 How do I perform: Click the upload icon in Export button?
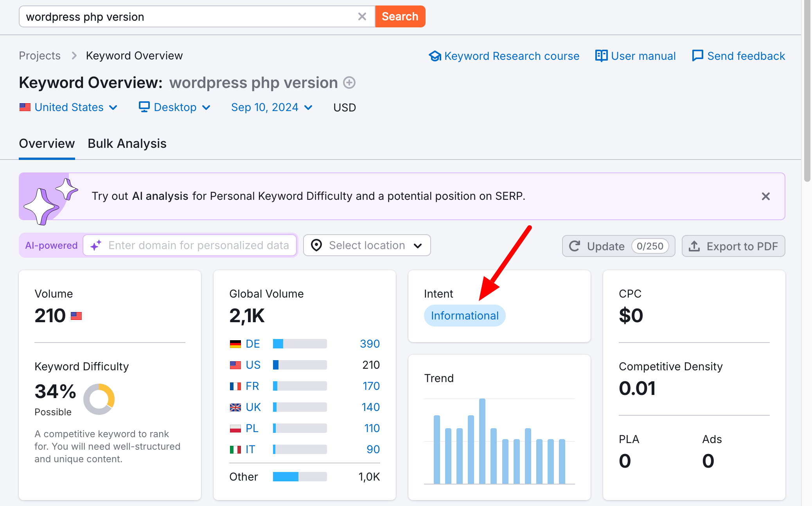click(694, 246)
